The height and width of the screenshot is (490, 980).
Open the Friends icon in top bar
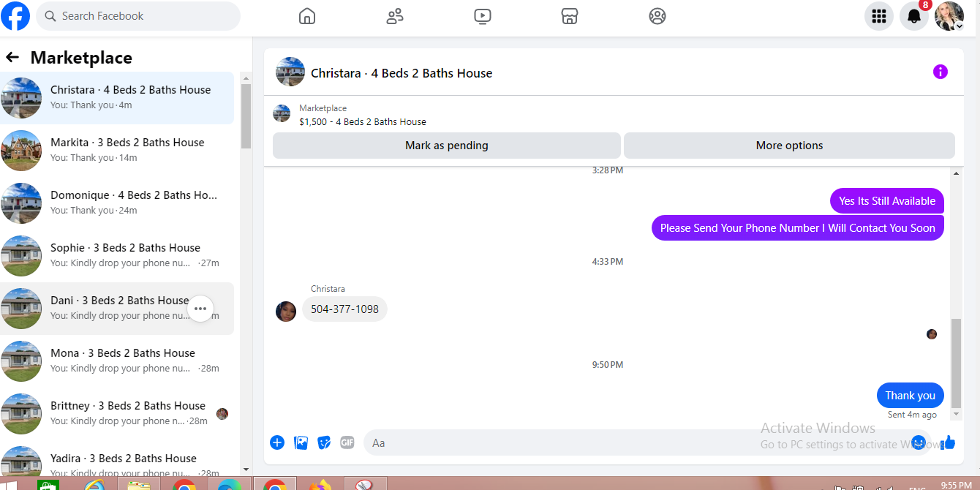point(395,16)
